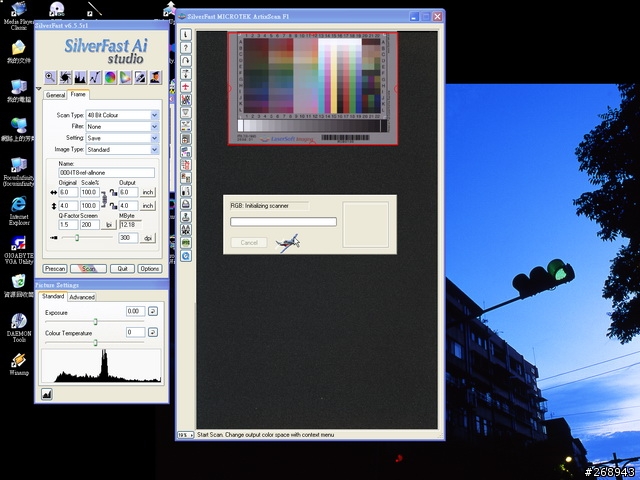Image resolution: width=640 pixels, height=480 pixels.
Task: Open the auto-adjust aperture tool
Action: [65, 77]
